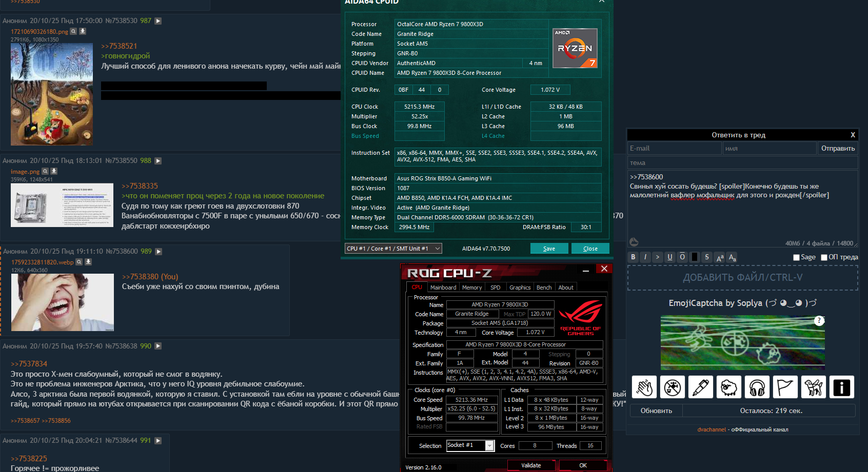The width and height of the screenshot is (868, 472).
Task: Download the file 17210690326180.png
Action: (x=83, y=31)
